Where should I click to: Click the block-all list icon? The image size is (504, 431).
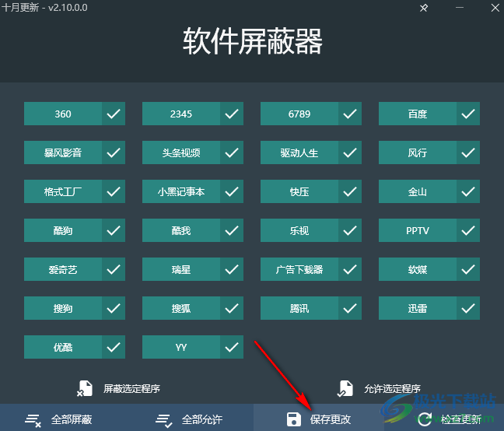(33, 420)
